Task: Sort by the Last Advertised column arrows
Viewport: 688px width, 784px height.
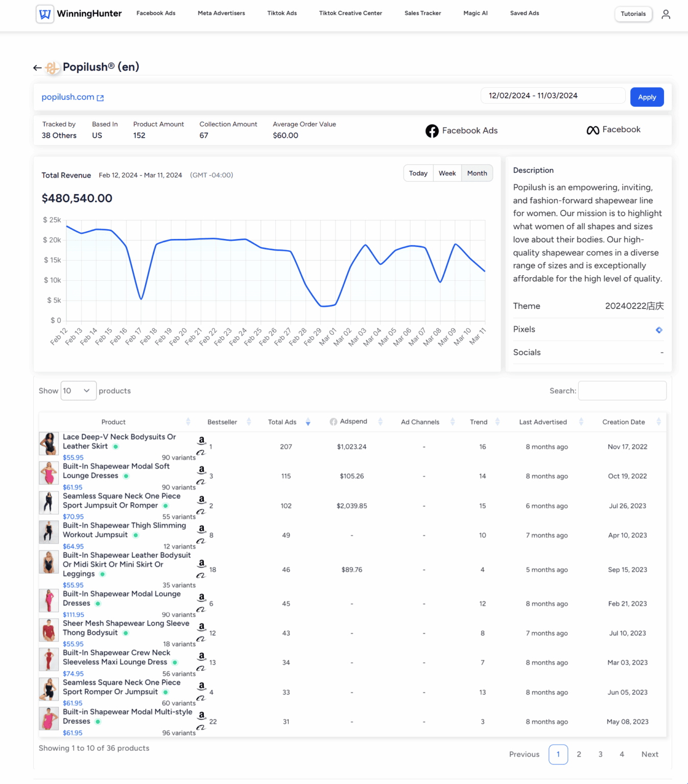Action: tap(581, 422)
